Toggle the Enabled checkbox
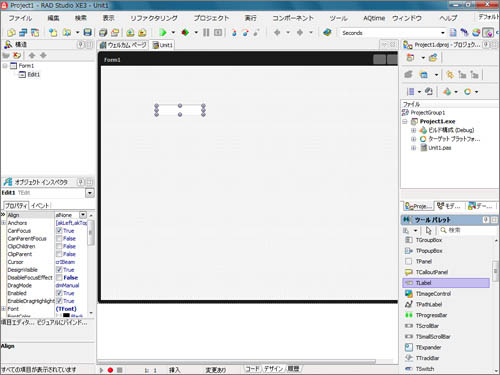The image size is (500, 375). tap(59, 293)
